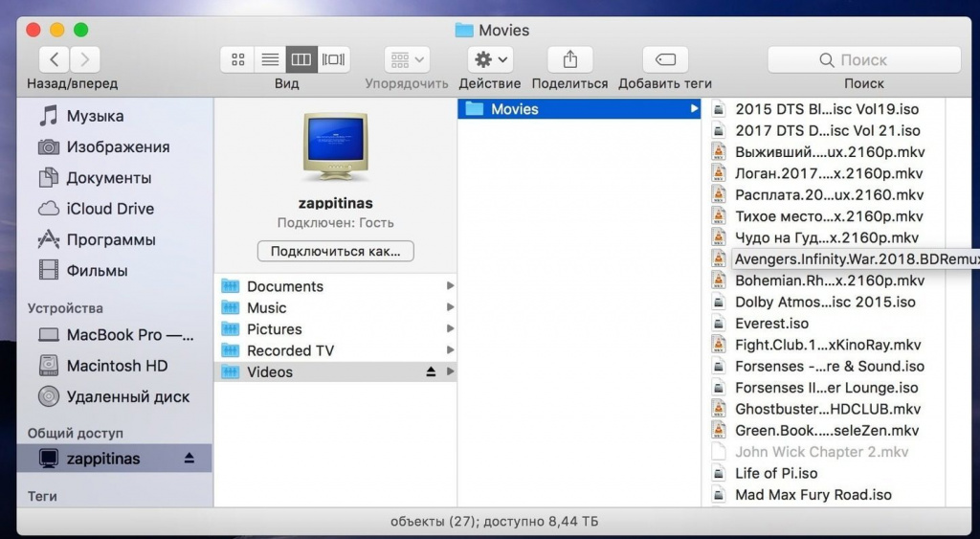The width and height of the screenshot is (980, 539).
Task: Switch to icon grid view
Action: coord(237,59)
